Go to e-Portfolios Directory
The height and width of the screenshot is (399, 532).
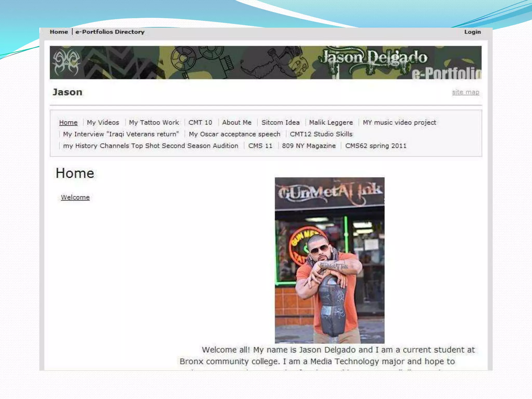pyautogui.click(x=110, y=32)
